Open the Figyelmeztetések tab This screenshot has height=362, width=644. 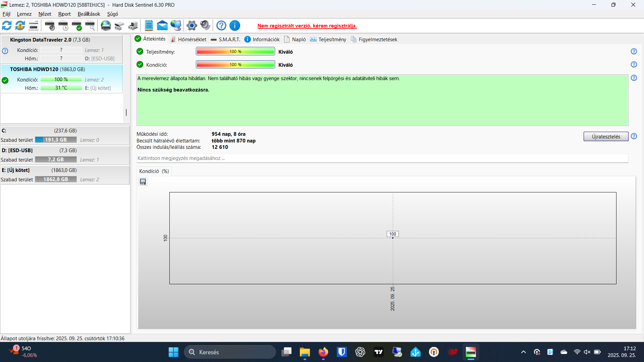[374, 40]
